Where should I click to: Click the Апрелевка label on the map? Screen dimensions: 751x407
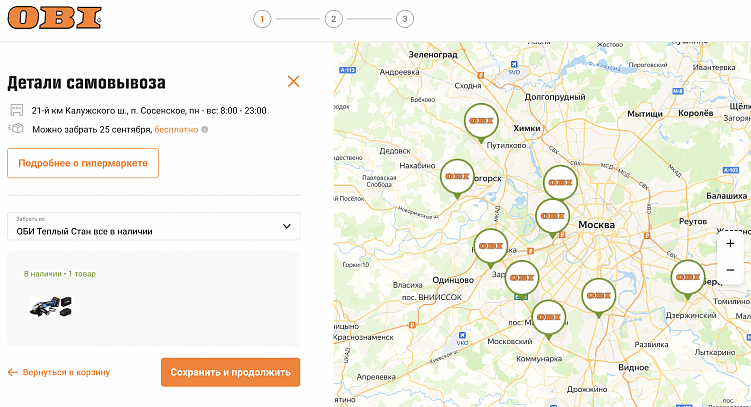376,377
